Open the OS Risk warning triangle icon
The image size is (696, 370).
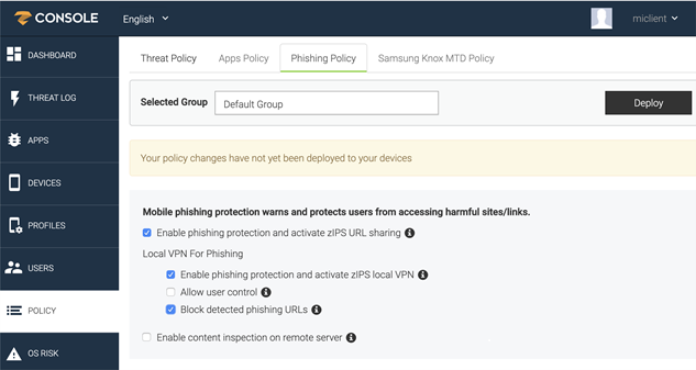[x=14, y=354]
